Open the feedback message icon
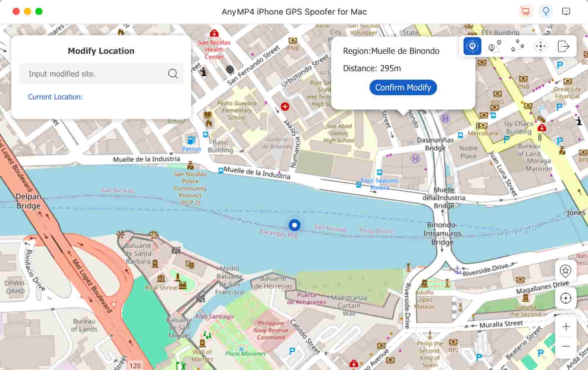Image resolution: width=588 pixels, height=370 pixels. tap(566, 11)
